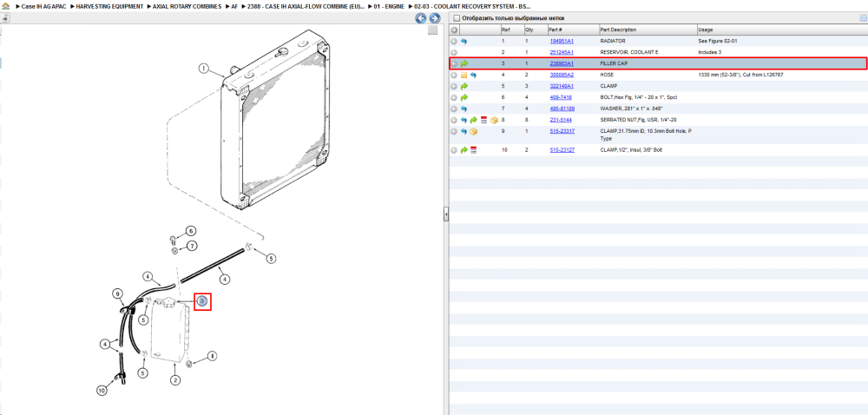Viewport: 868px width, 415px height.
Task: Click box kit icon in SERRATED NUT row
Action: pos(494,120)
